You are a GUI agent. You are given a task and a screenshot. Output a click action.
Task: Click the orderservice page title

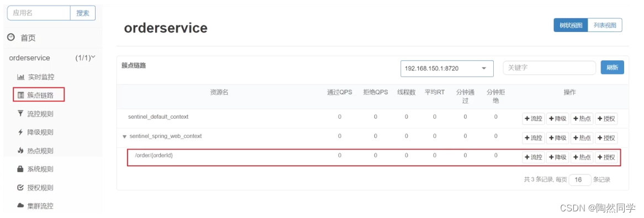(x=166, y=28)
